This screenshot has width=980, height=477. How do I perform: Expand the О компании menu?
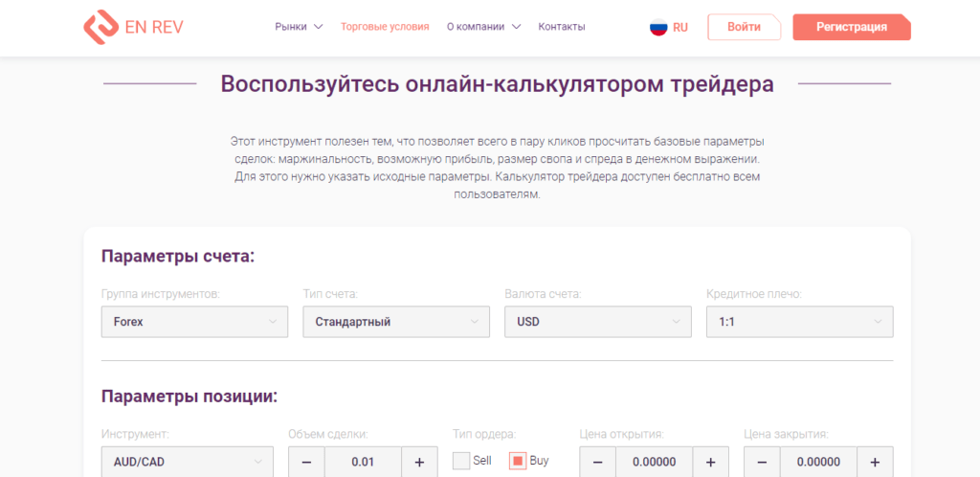[x=483, y=27]
